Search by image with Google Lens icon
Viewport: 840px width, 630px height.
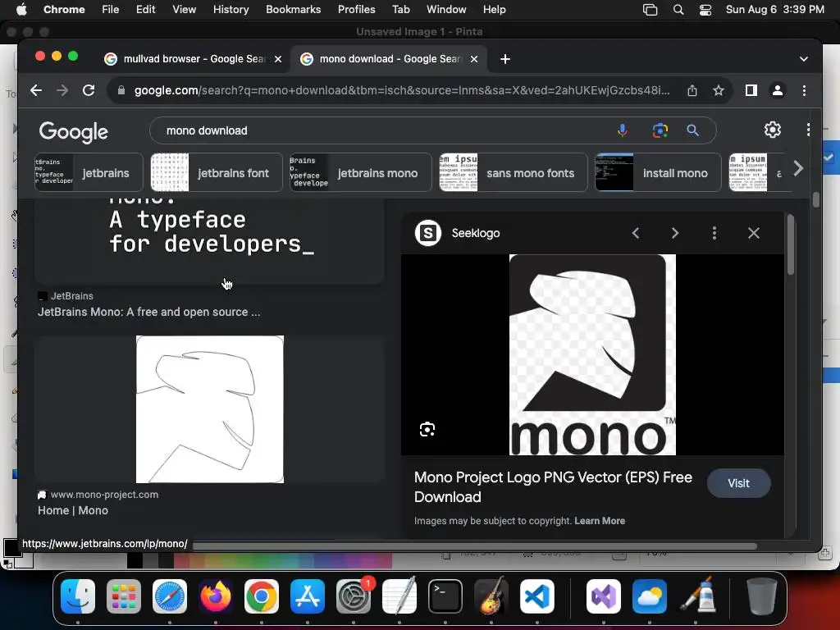click(x=660, y=130)
